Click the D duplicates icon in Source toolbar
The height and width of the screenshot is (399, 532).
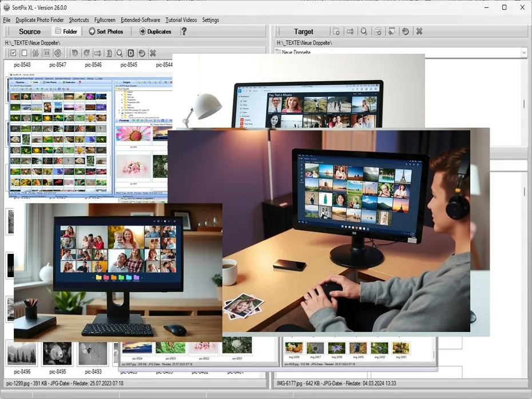[x=132, y=53]
